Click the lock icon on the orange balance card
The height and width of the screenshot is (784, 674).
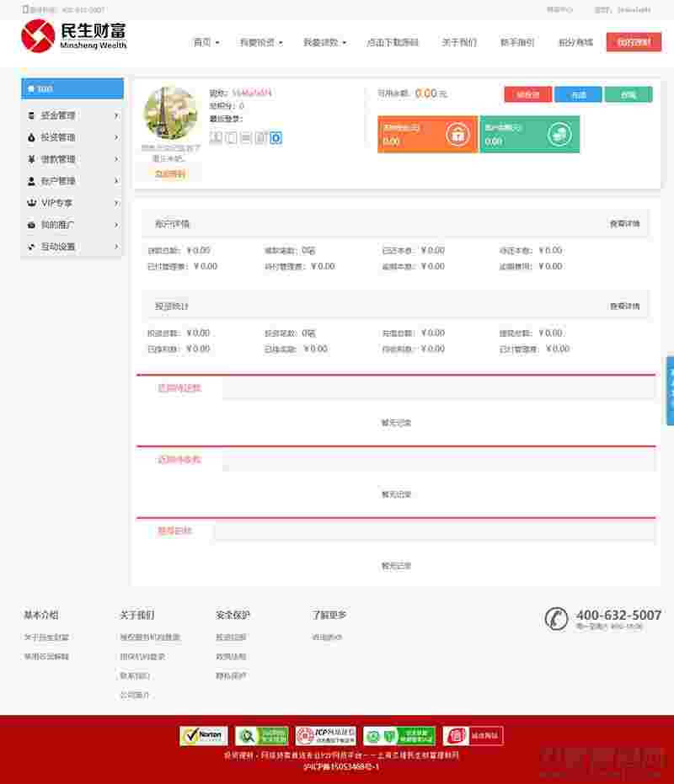[458, 135]
